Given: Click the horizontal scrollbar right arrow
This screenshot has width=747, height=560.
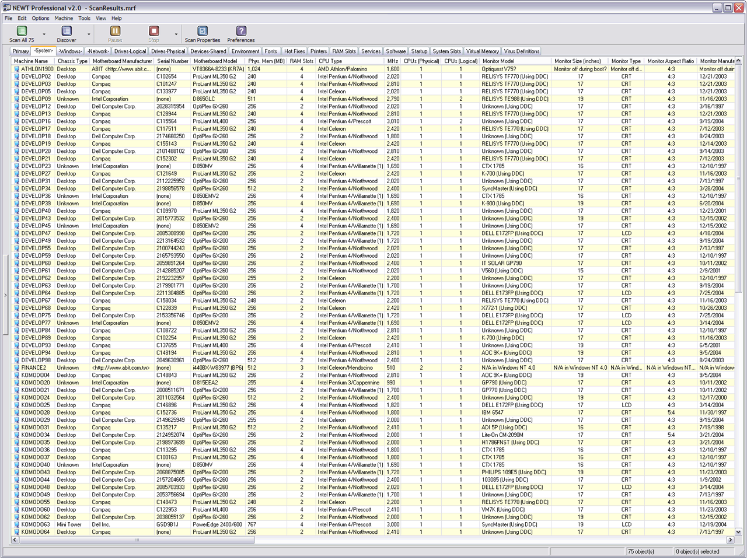Looking at the screenshot, I should click(x=729, y=540).
